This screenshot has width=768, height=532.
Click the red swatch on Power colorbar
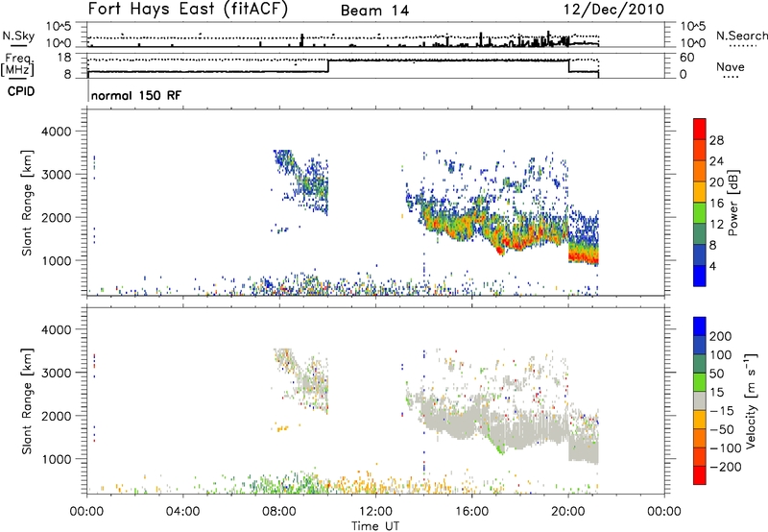[700, 129]
